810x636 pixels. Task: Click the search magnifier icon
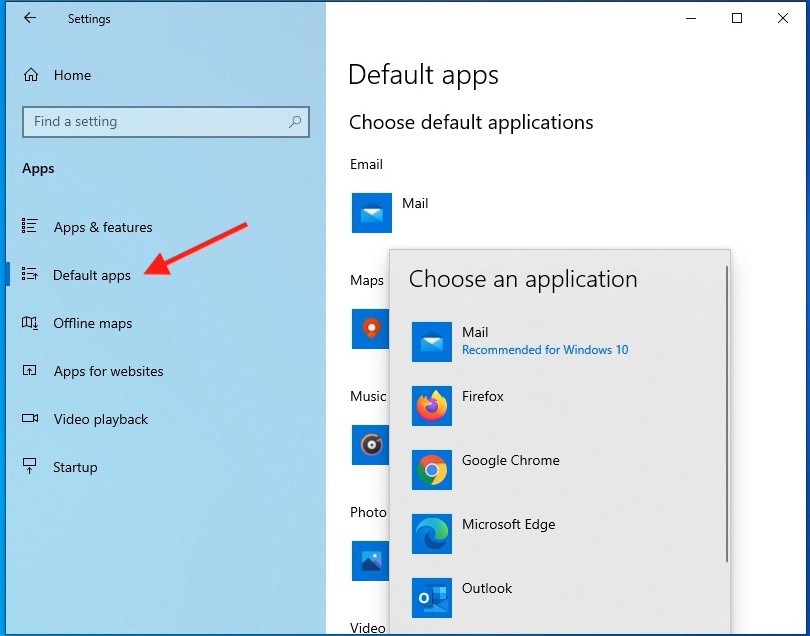(295, 122)
